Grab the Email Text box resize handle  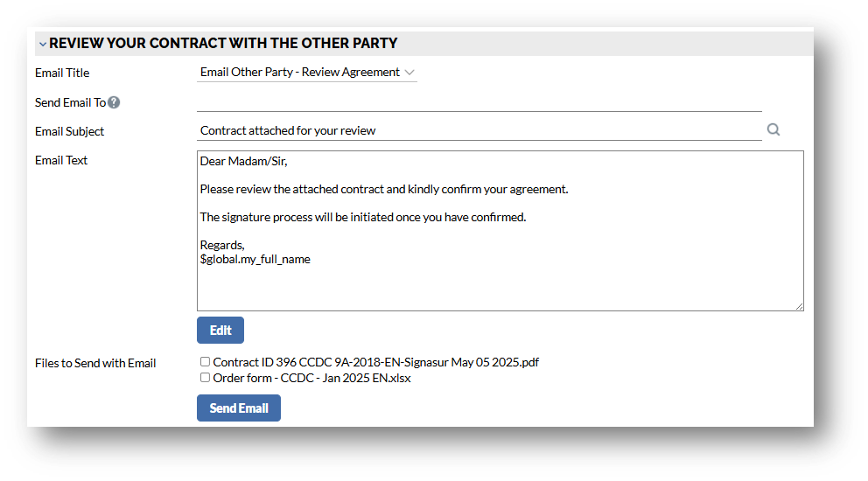[799, 306]
